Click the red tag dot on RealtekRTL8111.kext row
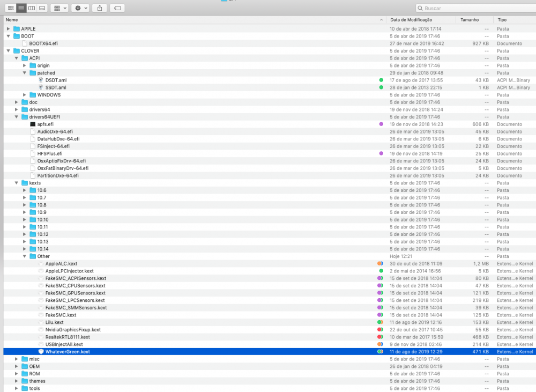 click(x=380, y=337)
